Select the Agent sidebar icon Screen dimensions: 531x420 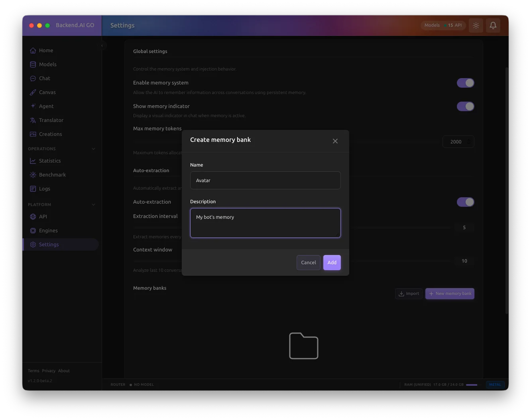coord(33,106)
